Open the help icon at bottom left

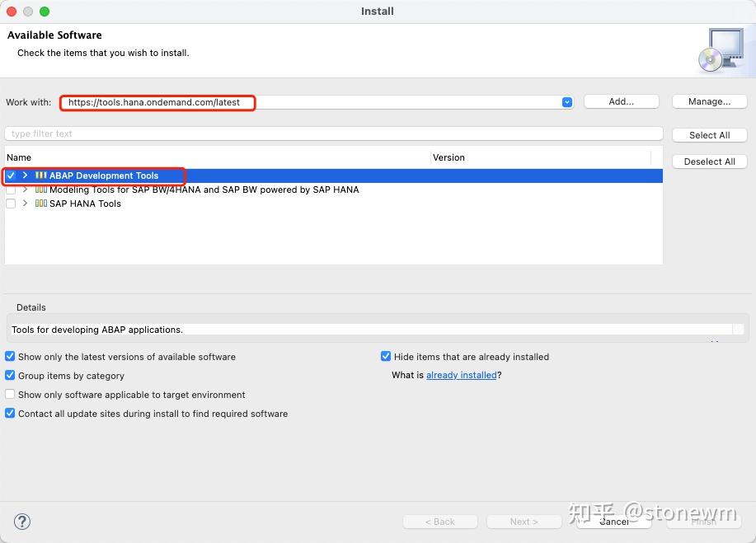(21, 522)
